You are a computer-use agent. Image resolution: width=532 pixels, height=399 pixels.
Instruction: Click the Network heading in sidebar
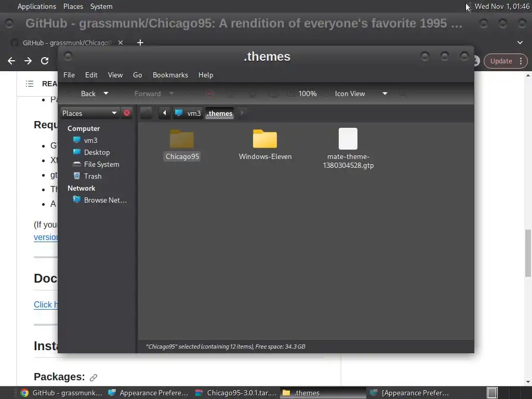pyautogui.click(x=81, y=188)
